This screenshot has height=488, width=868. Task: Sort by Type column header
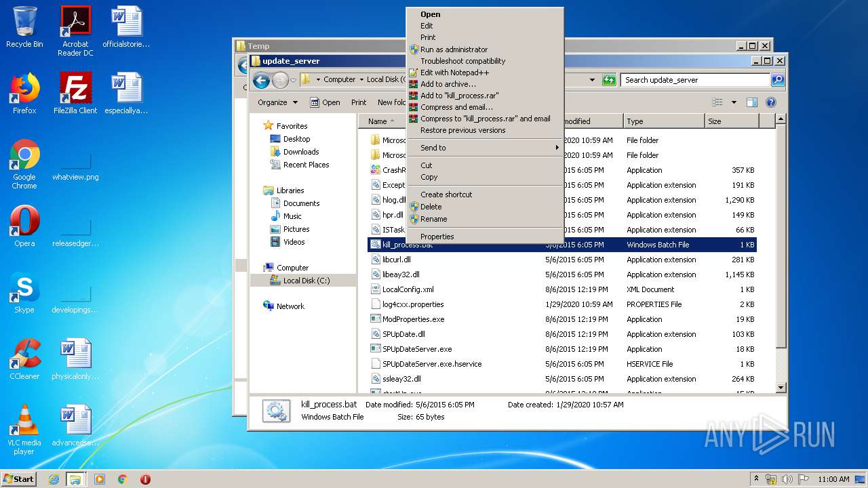[x=664, y=121]
